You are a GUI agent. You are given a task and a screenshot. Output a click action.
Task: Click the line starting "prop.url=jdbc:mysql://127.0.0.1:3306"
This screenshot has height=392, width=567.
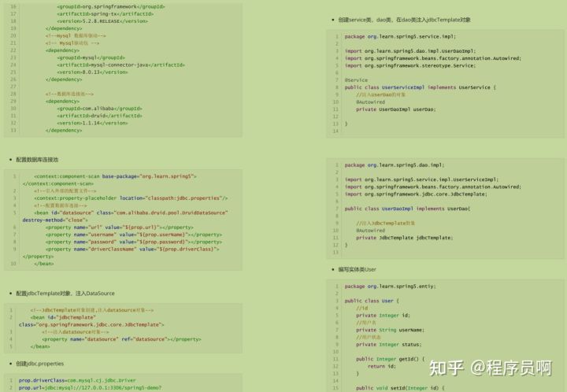(90, 387)
